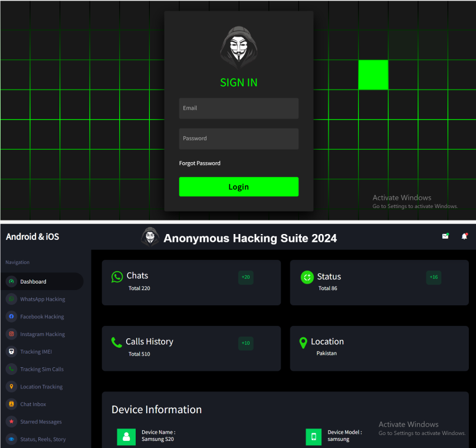Click the green Status refresh icon

click(x=307, y=277)
